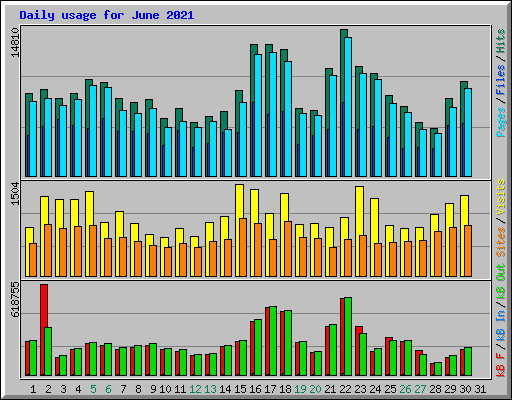
Task: Click the Pages legend label
Action: pyautogui.click(x=501, y=122)
